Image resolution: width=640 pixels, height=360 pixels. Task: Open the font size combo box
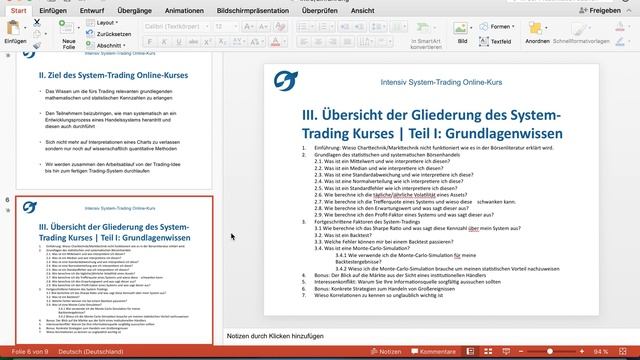tap(226, 27)
